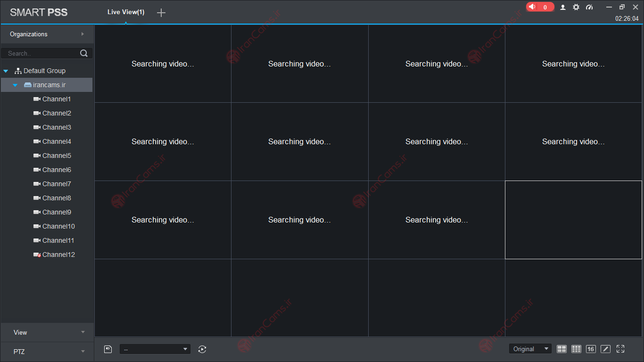The height and width of the screenshot is (362, 644).
Task: Collapse the irancams.ir device node
Action: pos(15,85)
